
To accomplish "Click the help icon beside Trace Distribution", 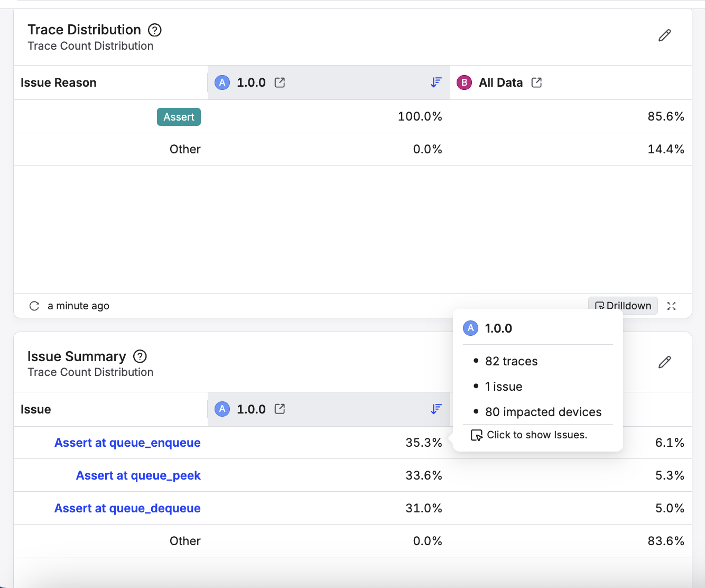I will coord(154,30).
